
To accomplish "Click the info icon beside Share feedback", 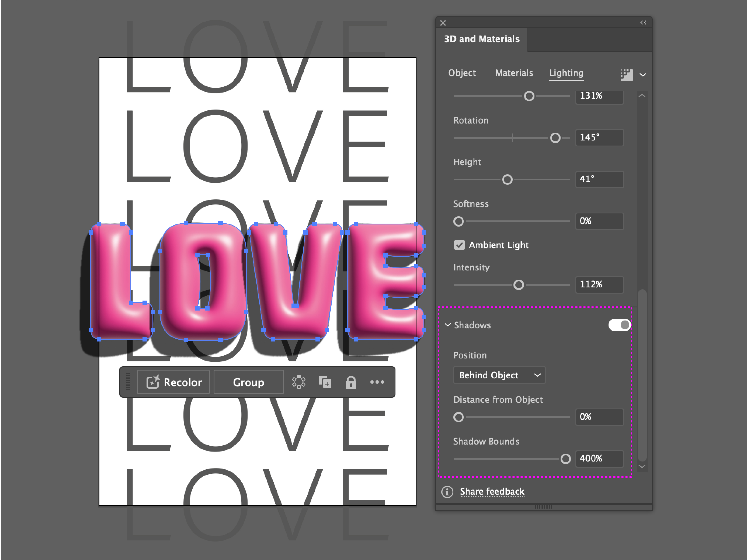I will pos(447,492).
